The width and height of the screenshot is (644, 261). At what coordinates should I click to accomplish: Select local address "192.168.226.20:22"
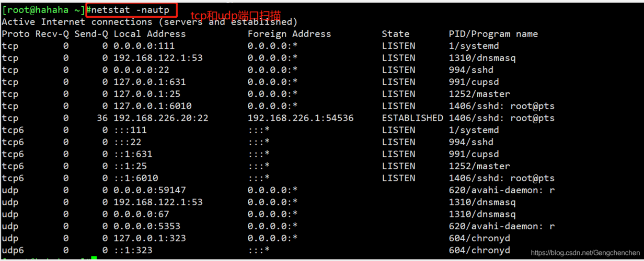coord(161,118)
